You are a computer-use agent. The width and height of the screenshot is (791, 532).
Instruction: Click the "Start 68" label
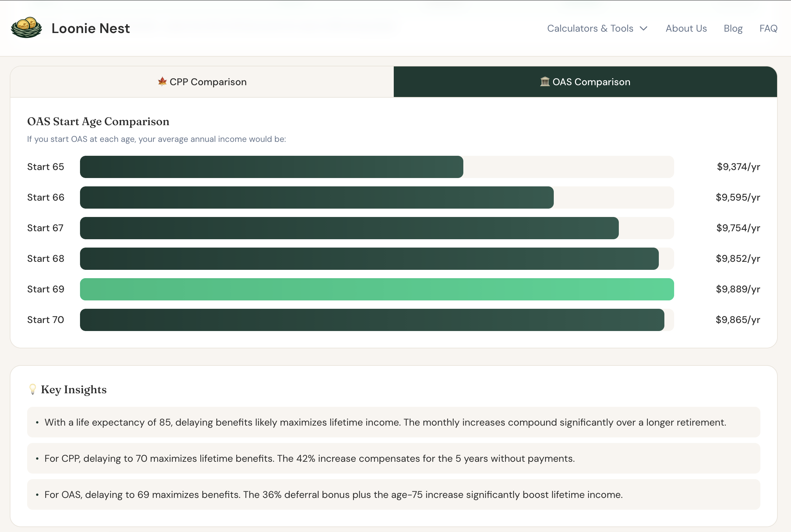[46, 259]
